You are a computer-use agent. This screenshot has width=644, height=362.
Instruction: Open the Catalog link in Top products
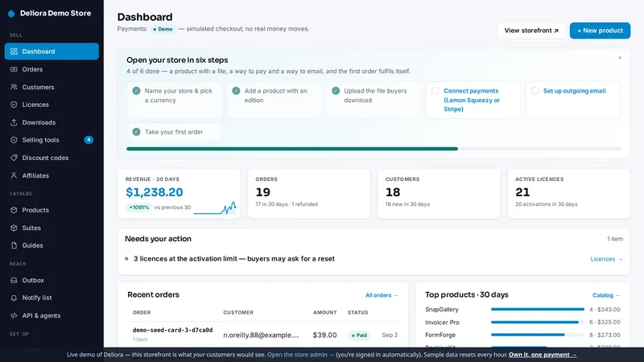(x=606, y=295)
